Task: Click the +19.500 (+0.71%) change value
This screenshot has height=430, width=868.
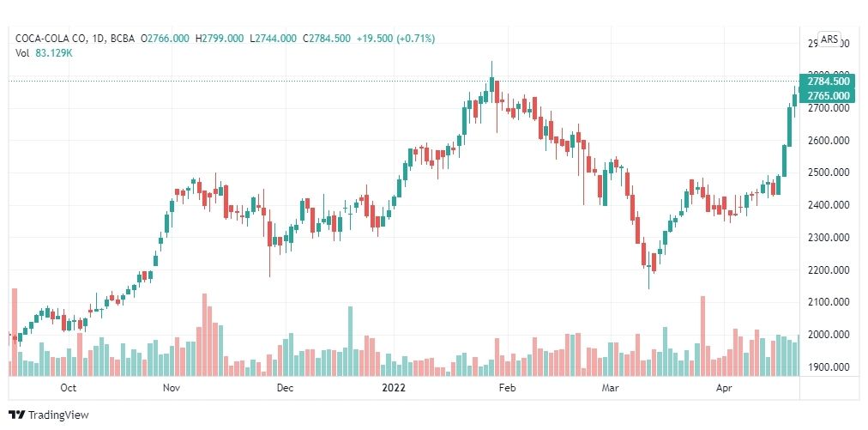Action: 395,39
